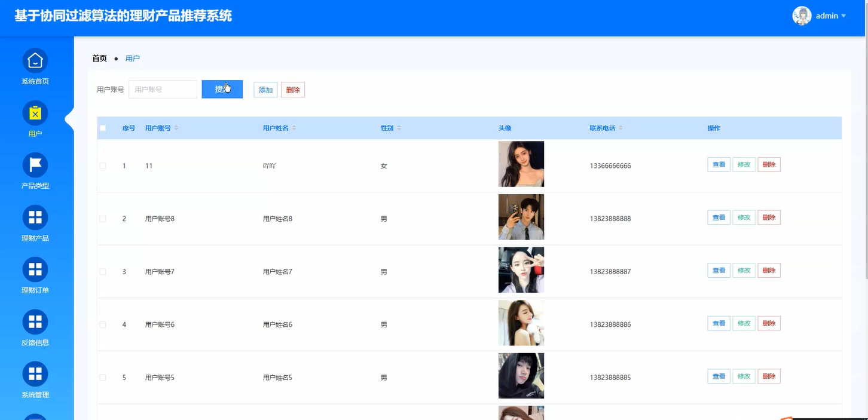
Task: Toggle the select-all header checkbox
Action: (x=103, y=128)
